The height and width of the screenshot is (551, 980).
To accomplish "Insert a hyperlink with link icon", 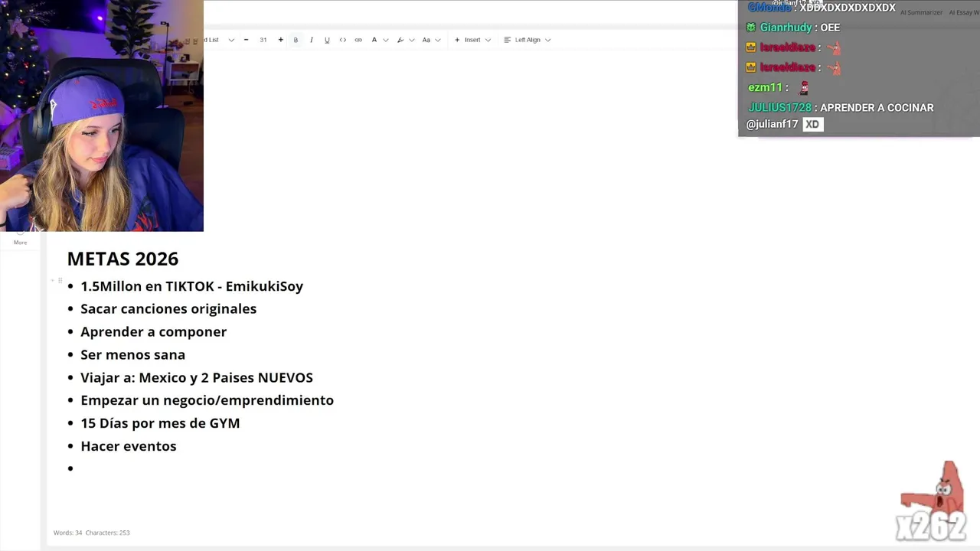I will 358,40.
